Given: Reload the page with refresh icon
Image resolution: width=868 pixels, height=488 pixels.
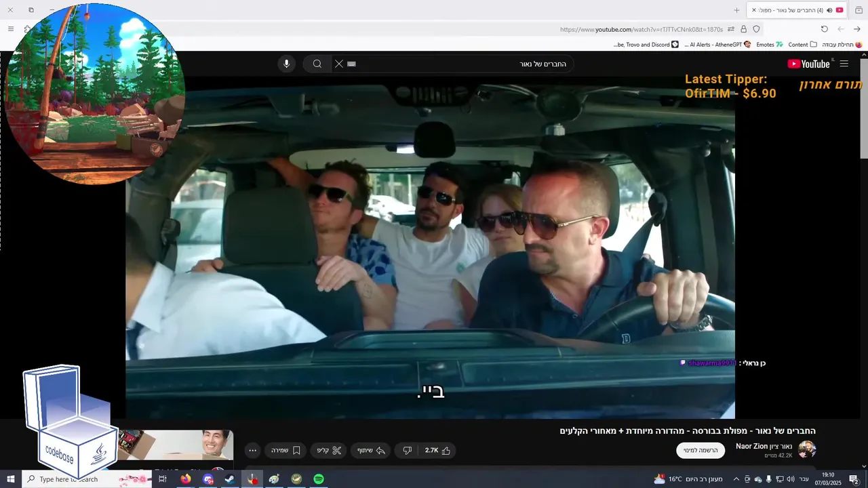Looking at the screenshot, I should [825, 29].
